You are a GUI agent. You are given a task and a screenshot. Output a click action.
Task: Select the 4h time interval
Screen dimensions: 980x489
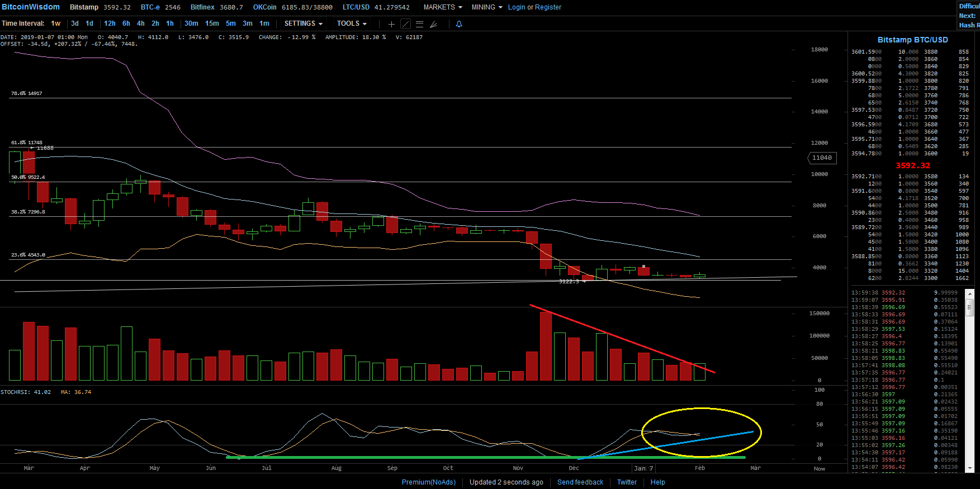coord(141,23)
